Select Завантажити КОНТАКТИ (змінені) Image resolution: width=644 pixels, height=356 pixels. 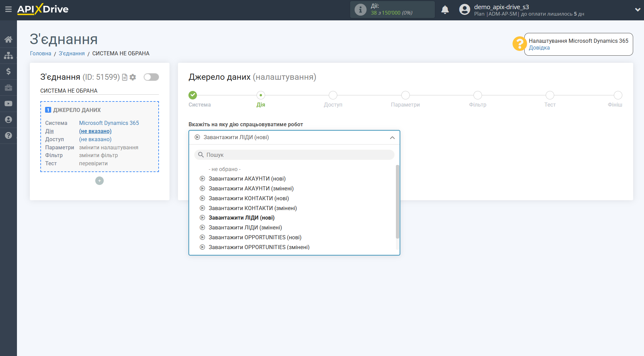click(x=253, y=208)
